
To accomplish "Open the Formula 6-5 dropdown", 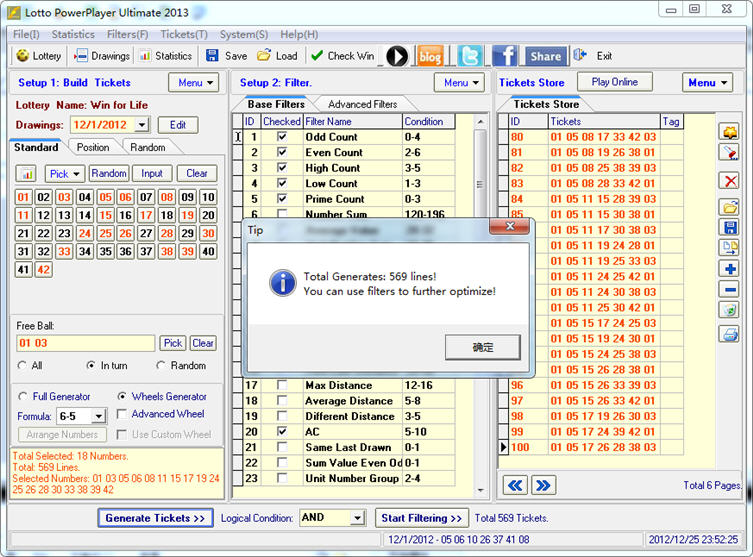I will coord(98,416).
